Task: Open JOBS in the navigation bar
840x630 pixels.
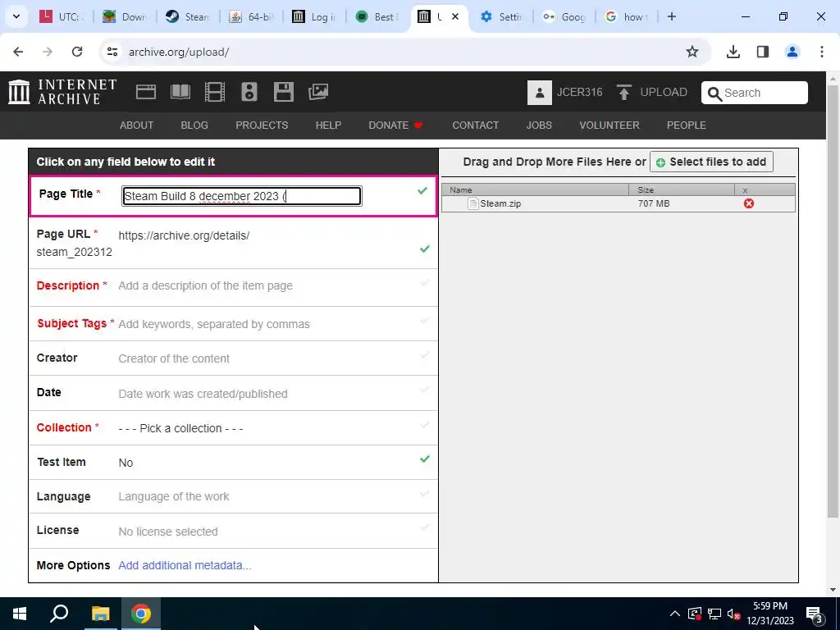Action: 539,126
